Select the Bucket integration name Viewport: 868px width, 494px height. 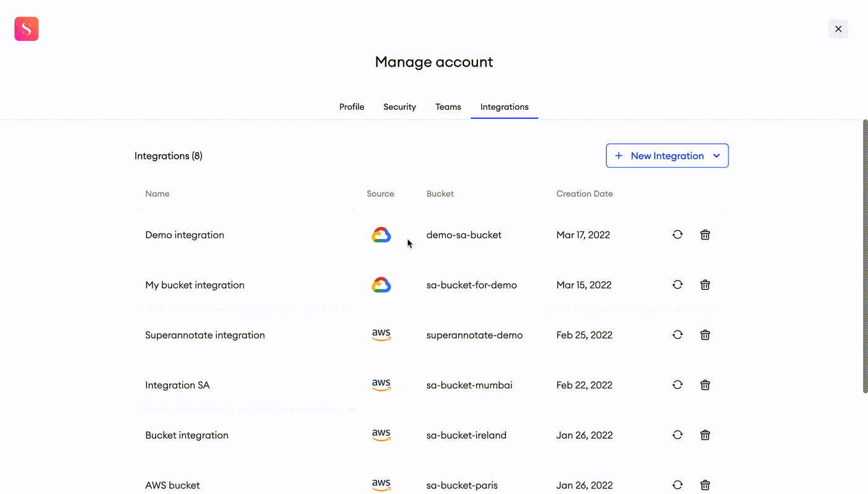pos(187,435)
